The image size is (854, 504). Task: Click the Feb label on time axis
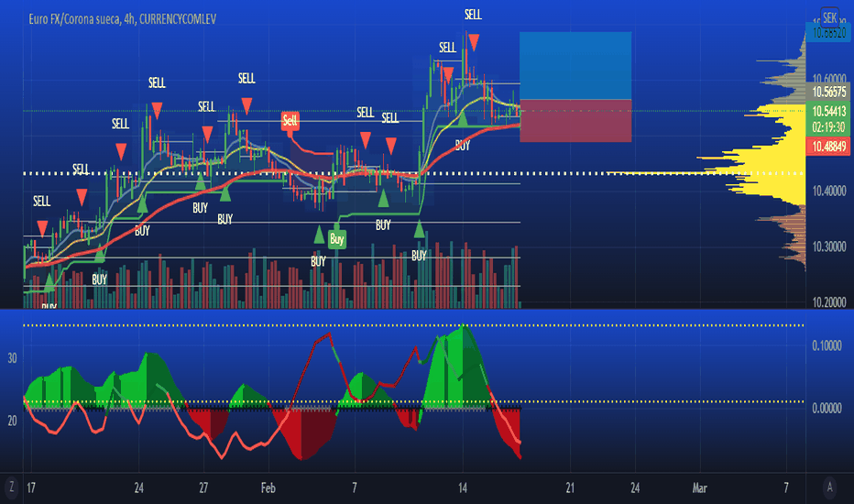[268, 488]
